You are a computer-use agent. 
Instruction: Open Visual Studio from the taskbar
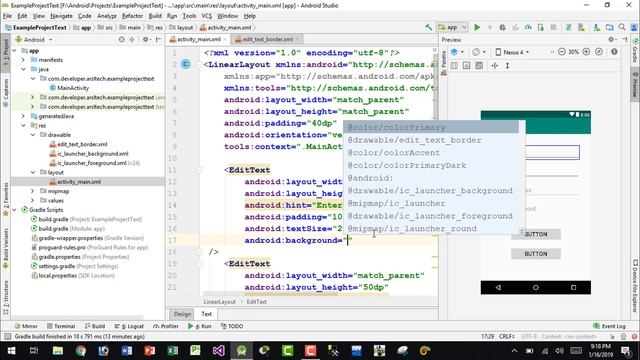(x=218, y=351)
